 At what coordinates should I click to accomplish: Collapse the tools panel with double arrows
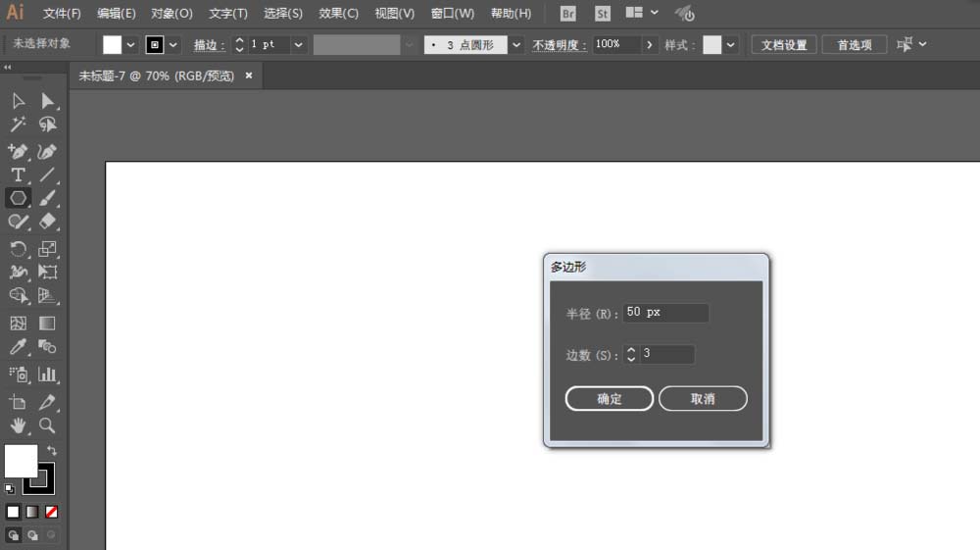tap(8, 67)
